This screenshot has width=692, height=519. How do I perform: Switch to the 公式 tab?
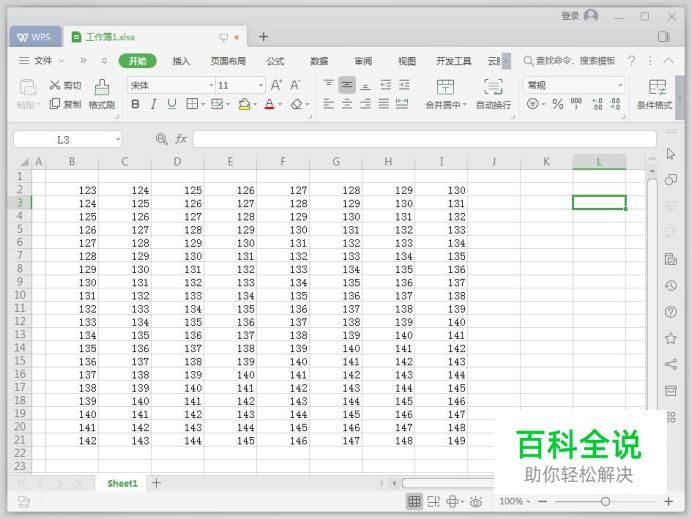point(275,61)
